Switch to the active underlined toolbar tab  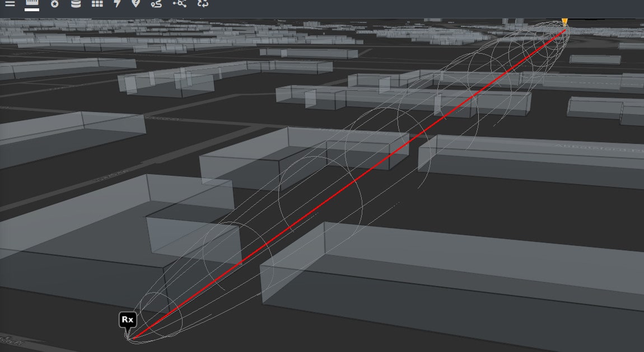[31, 4]
